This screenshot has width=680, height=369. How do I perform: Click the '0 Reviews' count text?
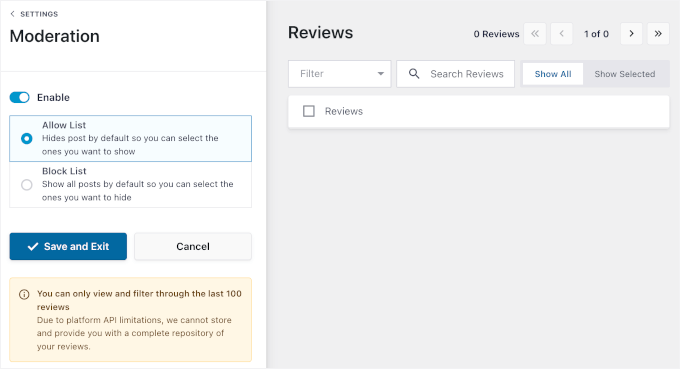[x=496, y=34]
